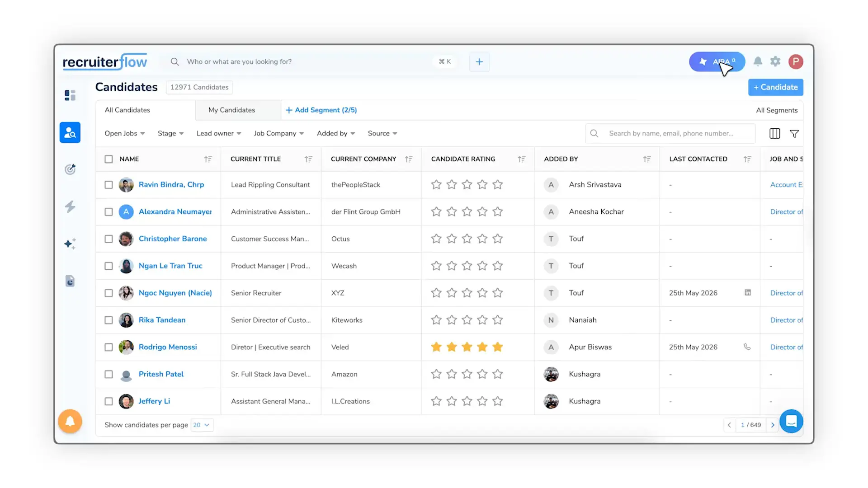Sort by the CANDIDATE RATING column

(522, 159)
